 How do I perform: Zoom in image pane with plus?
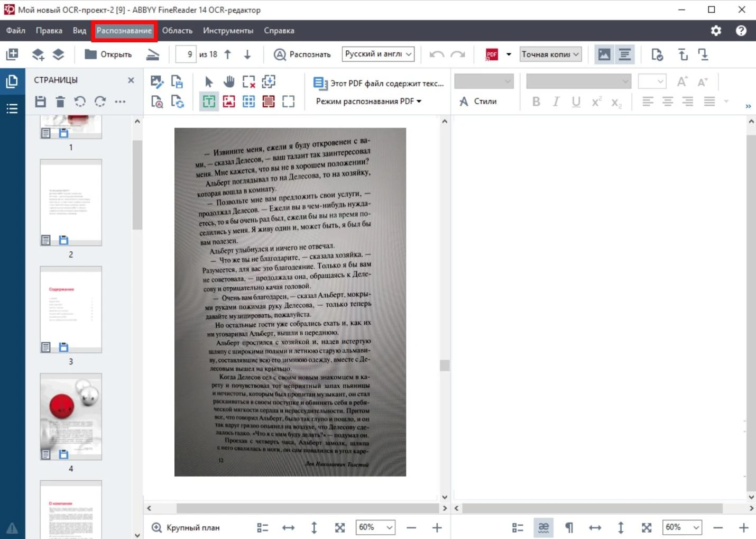point(437,527)
